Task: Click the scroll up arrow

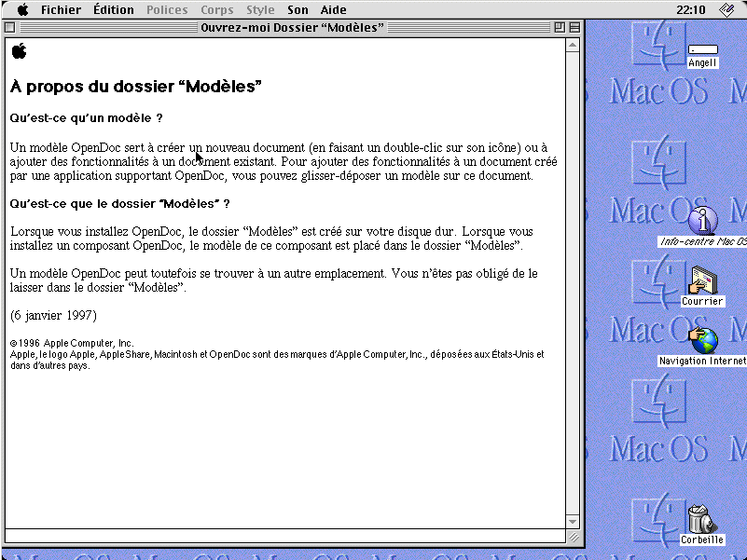Action: [573, 46]
